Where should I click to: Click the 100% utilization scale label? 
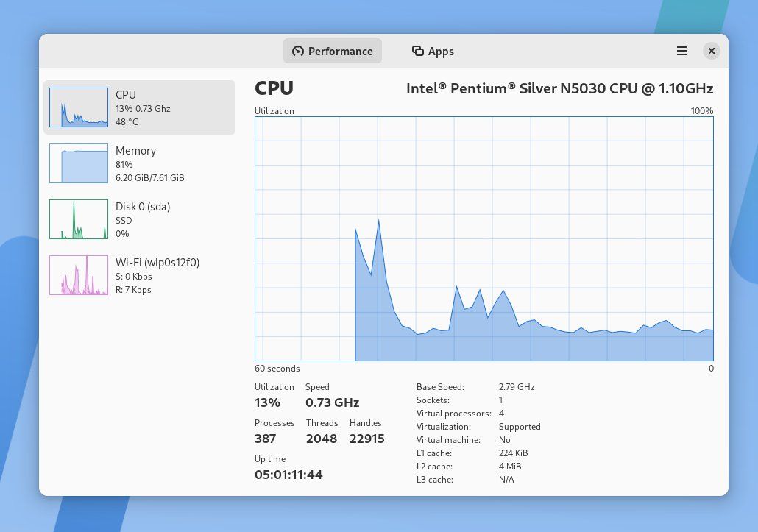pos(702,111)
